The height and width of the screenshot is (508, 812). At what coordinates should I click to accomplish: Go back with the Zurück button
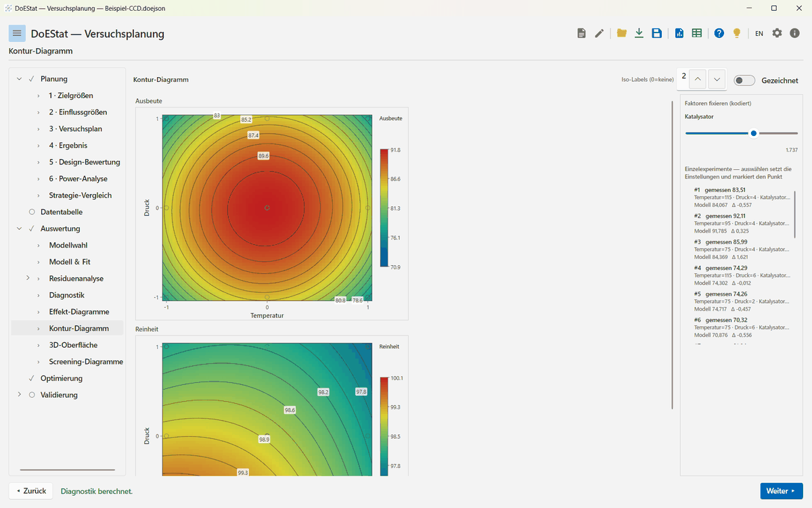coord(31,491)
